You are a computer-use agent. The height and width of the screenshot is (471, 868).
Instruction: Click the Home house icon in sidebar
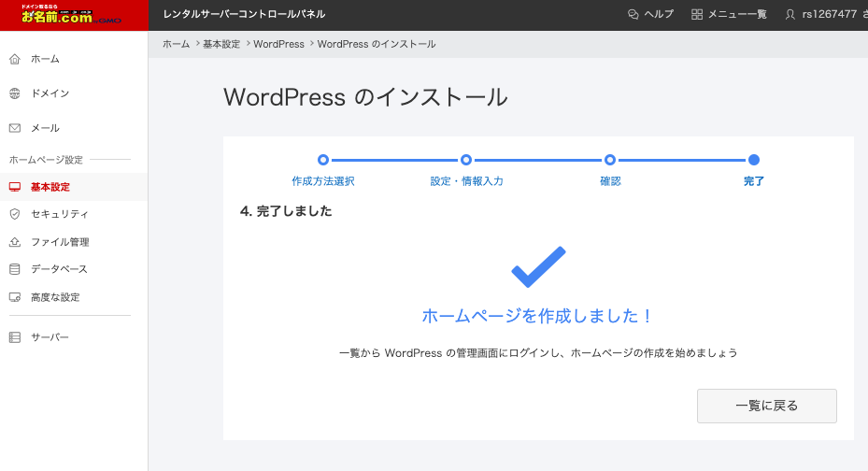point(14,59)
